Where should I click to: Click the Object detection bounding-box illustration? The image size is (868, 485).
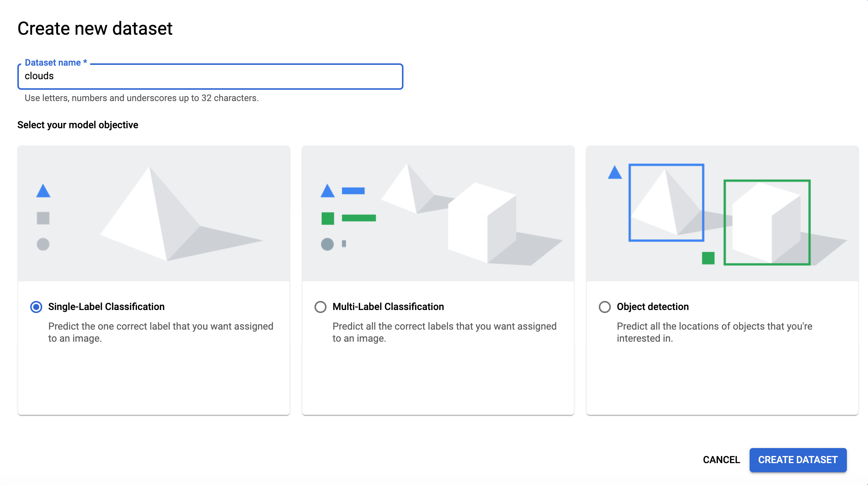pos(722,213)
